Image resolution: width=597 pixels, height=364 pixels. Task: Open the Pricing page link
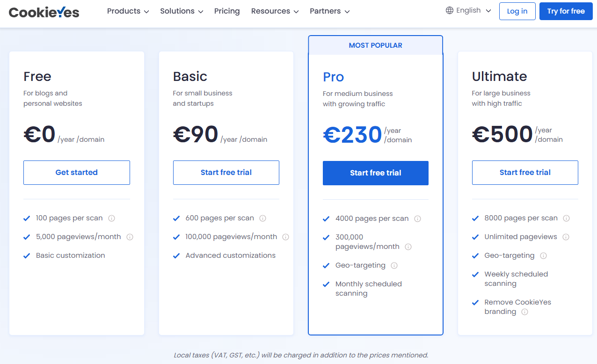(227, 11)
